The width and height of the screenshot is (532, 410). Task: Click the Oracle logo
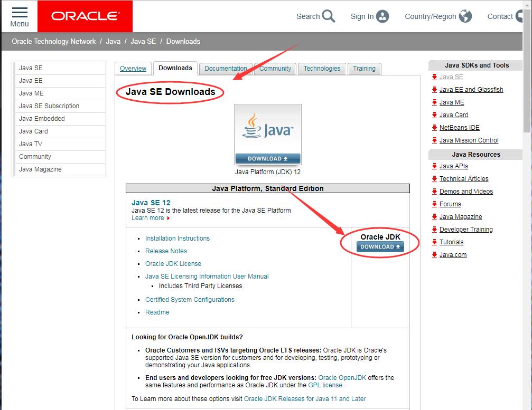pyautogui.click(x=85, y=16)
